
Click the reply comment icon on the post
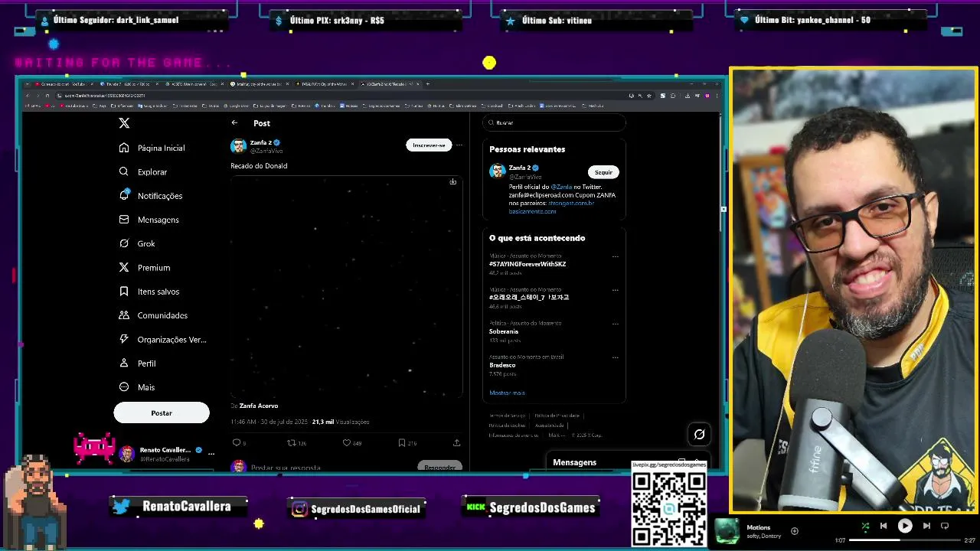(237, 442)
